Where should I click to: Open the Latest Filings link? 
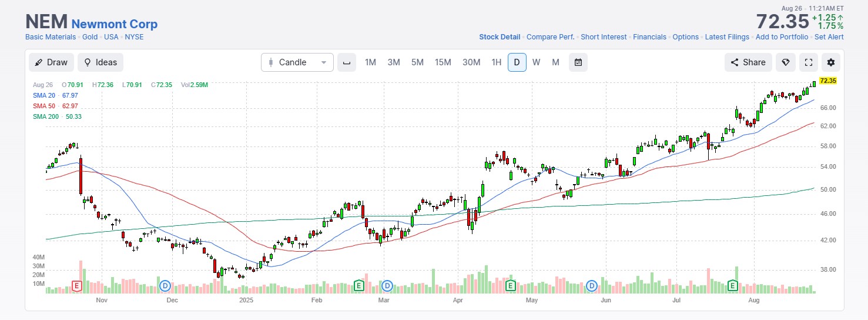click(x=727, y=37)
